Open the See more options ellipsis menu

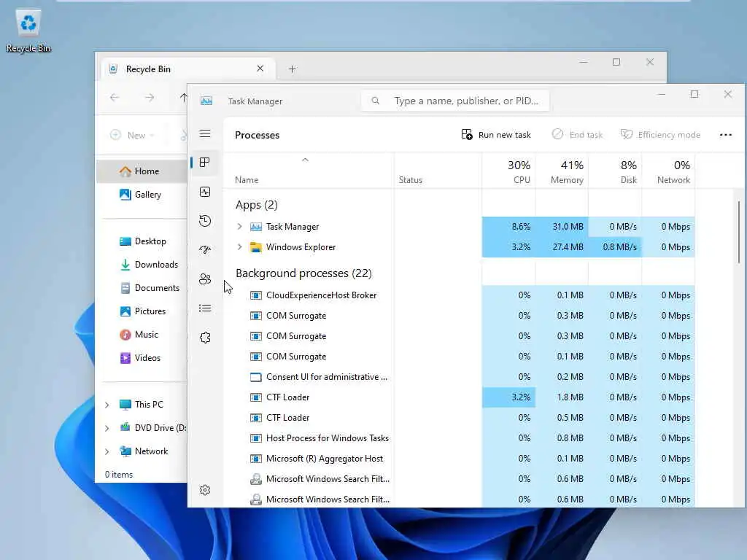(726, 135)
